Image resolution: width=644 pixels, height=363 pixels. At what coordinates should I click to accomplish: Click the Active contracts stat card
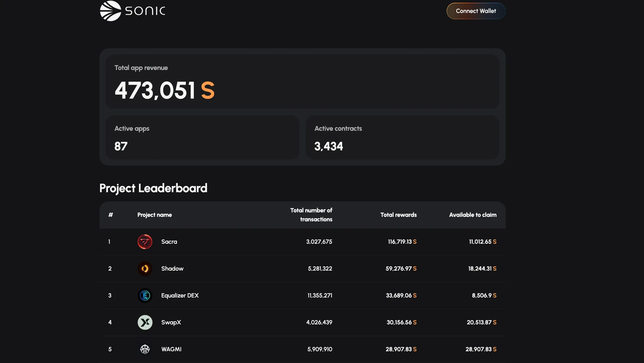coord(402,137)
